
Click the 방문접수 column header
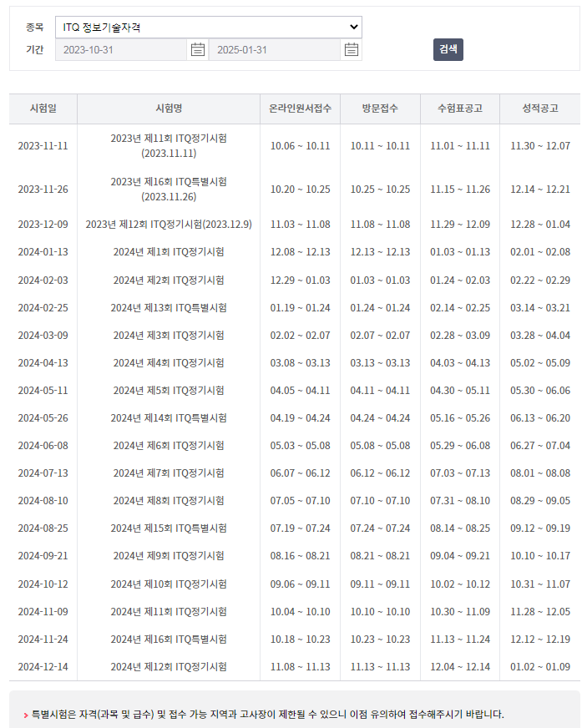(x=380, y=109)
